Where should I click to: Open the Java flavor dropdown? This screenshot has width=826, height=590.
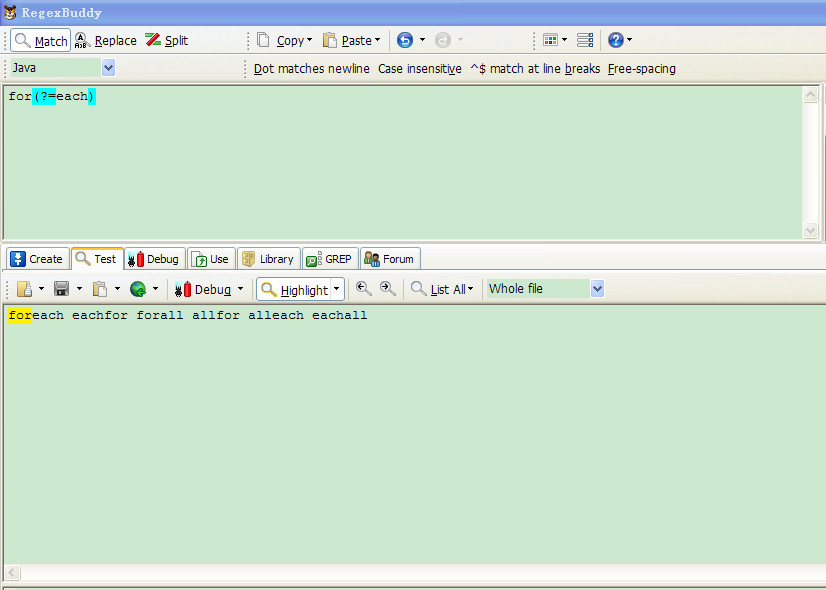(x=108, y=68)
